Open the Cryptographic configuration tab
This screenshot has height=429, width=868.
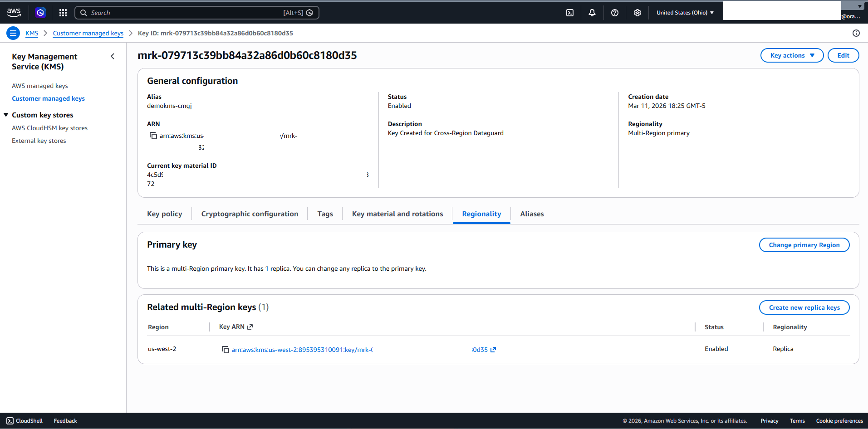point(250,214)
